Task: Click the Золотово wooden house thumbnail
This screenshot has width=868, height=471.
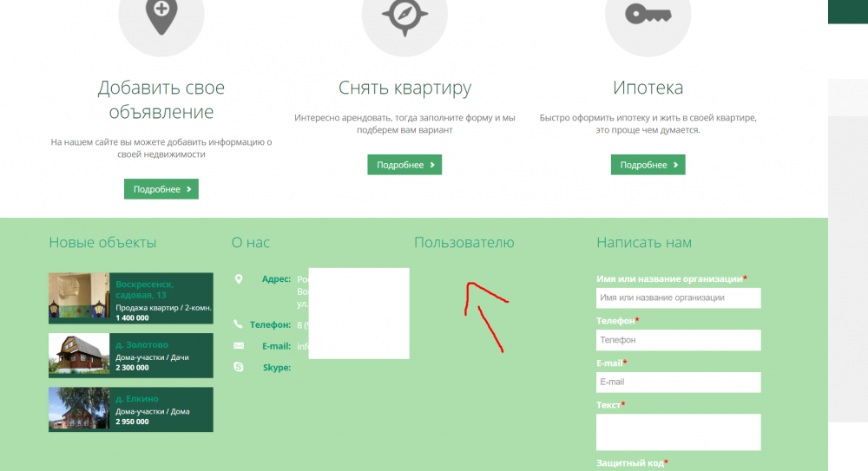Action: 78,355
